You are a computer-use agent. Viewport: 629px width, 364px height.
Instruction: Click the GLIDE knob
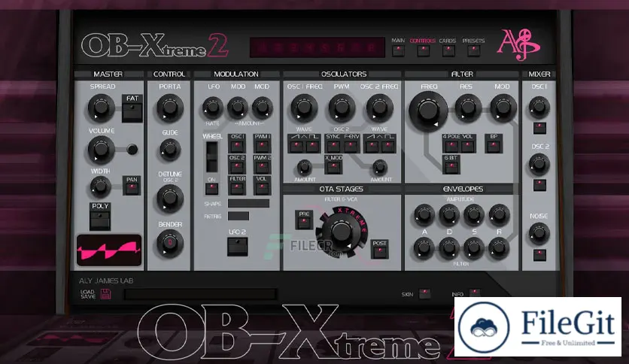[170, 150]
